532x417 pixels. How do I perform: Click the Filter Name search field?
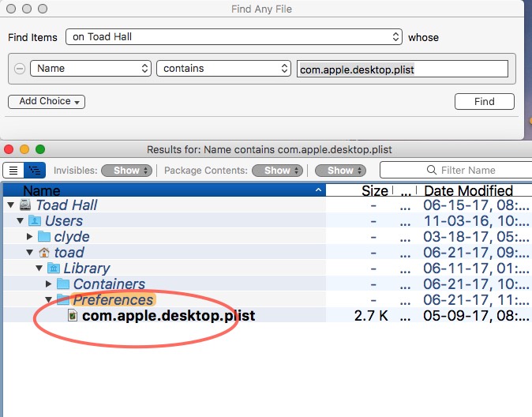coord(455,170)
